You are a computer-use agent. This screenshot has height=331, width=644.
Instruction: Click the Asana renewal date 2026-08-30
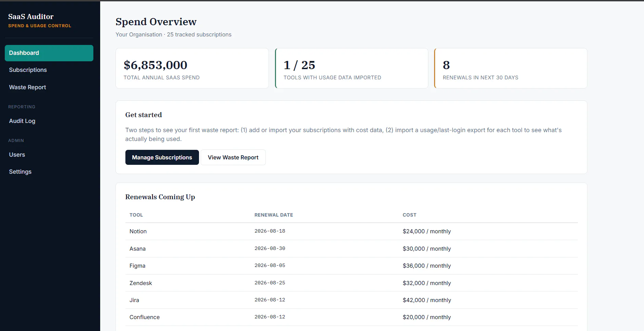tap(270, 248)
